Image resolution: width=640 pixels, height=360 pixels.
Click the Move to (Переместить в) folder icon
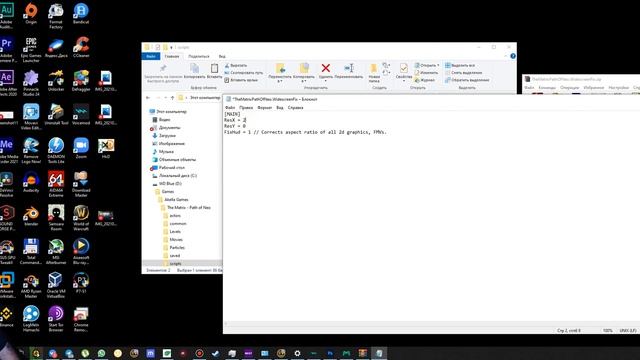(x=280, y=68)
